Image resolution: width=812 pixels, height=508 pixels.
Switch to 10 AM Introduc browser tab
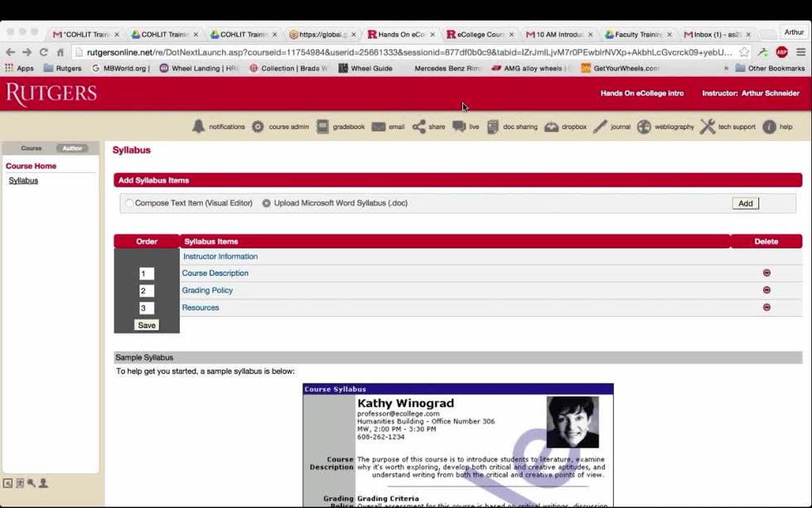(x=558, y=34)
